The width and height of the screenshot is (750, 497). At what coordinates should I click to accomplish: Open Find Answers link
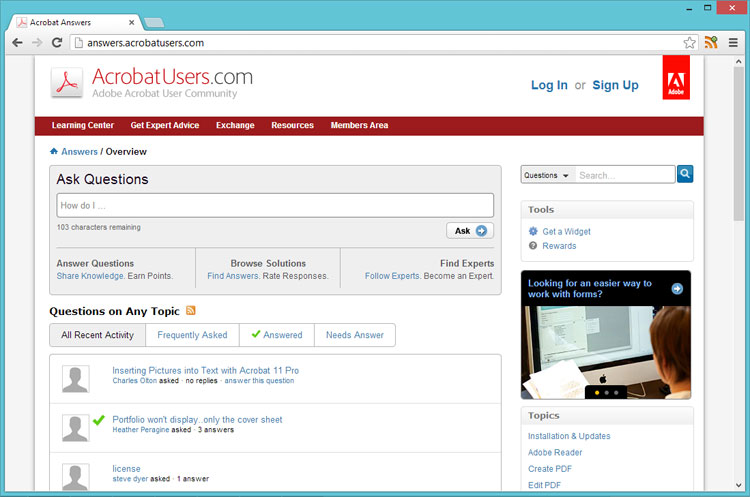pyautogui.click(x=233, y=276)
